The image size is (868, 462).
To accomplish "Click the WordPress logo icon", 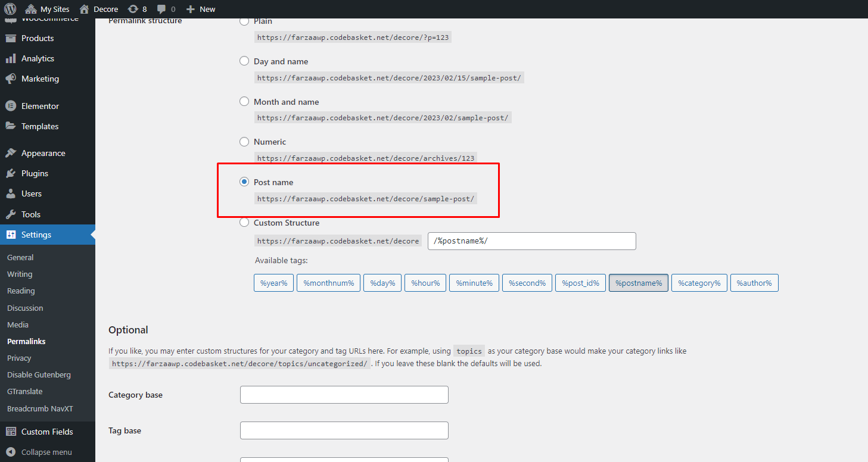I will tap(10, 9).
